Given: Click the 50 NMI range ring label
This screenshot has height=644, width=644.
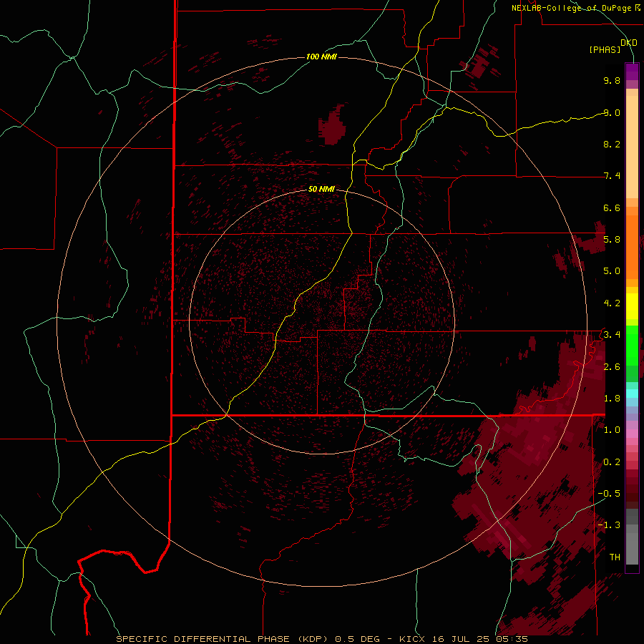Looking at the screenshot, I should pos(321,189).
